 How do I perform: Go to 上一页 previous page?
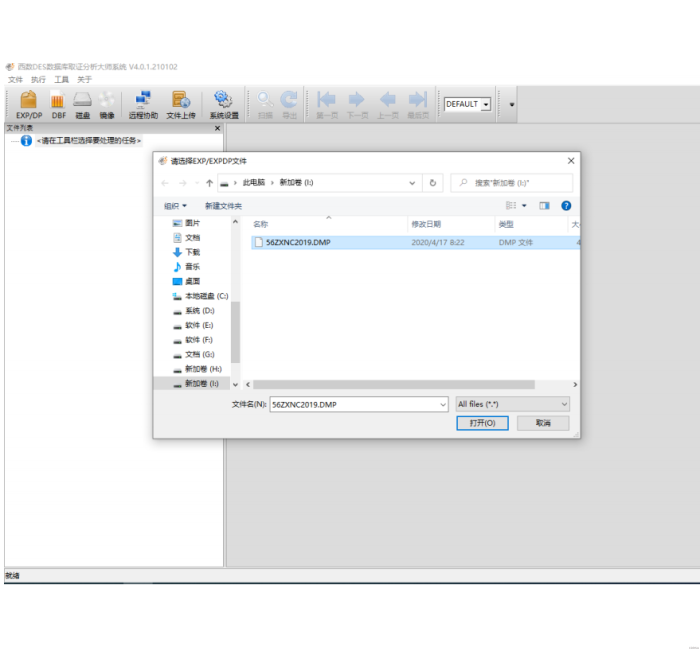(388, 105)
